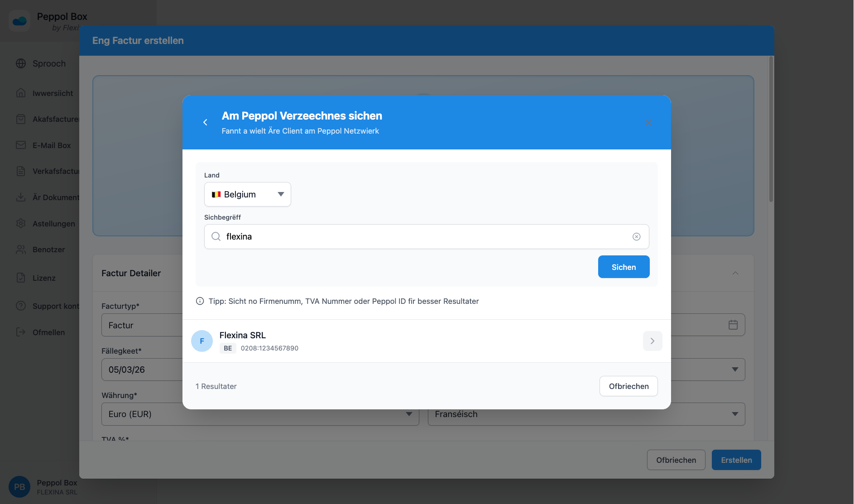
Task: Collapse the Factur Detailer section
Action: pos(735,273)
